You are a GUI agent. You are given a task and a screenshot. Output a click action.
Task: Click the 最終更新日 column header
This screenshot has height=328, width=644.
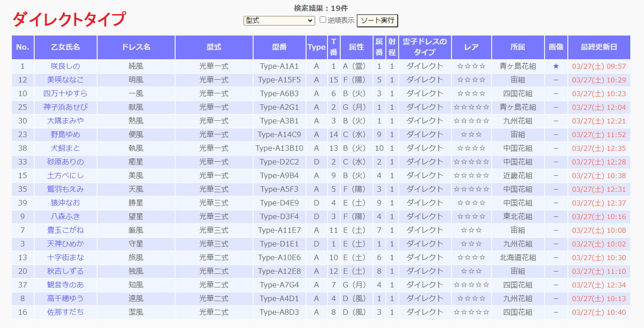tap(598, 47)
